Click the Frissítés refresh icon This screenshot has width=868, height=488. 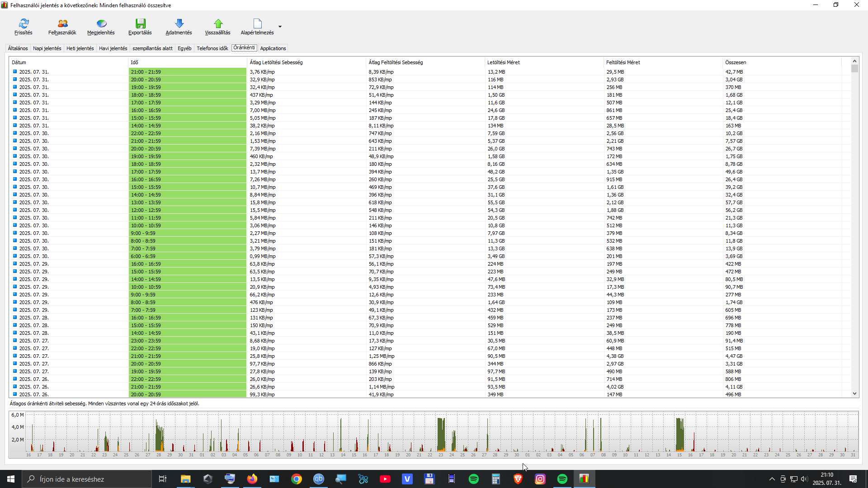coord(24,23)
